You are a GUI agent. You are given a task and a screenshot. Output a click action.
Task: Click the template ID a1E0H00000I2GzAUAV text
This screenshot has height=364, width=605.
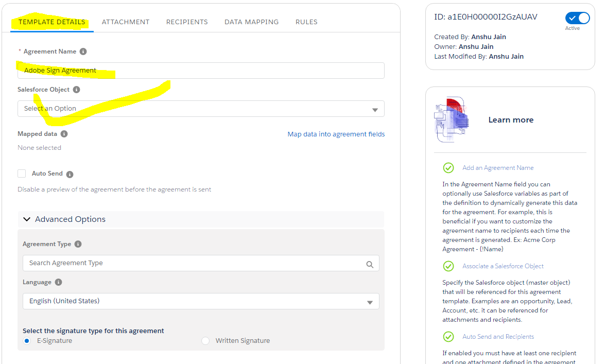point(486,17)
